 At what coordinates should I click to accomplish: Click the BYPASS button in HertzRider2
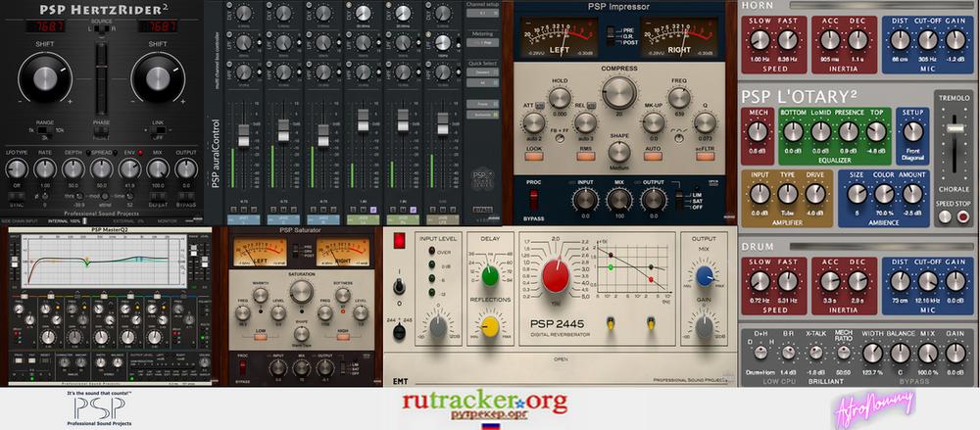tap(185, 196)
